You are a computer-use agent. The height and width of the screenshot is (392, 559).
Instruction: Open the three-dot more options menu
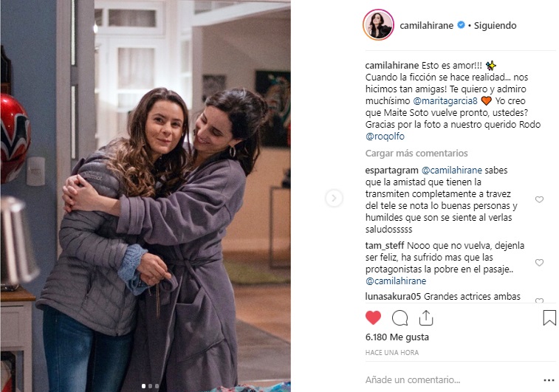point(549,380)
